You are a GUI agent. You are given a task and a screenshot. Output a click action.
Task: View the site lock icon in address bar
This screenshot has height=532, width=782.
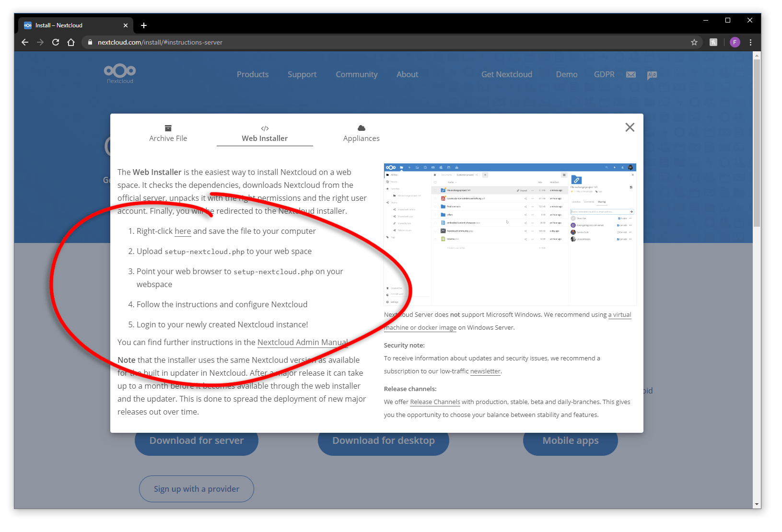click(x=90, y=42)
